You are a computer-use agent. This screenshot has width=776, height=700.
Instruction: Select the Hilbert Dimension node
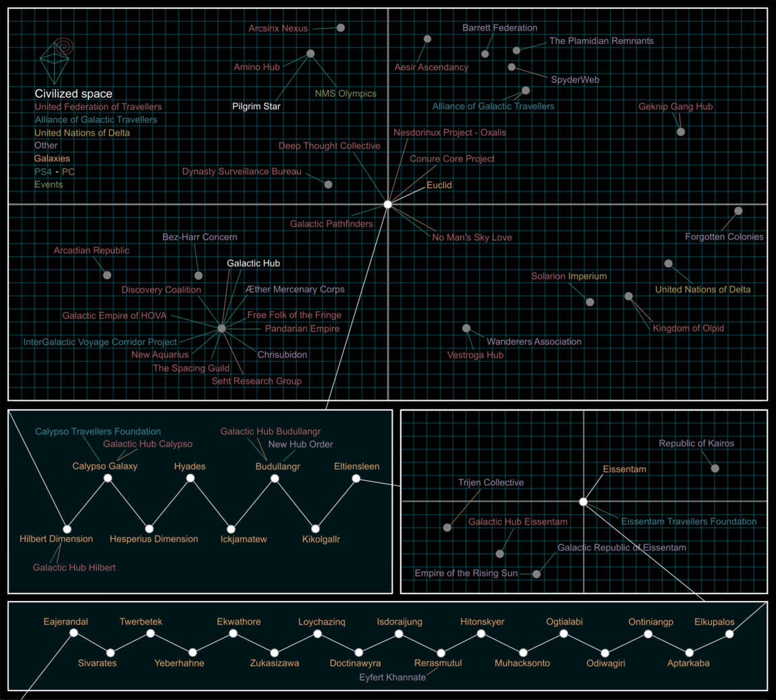click(x=67, y=529)
